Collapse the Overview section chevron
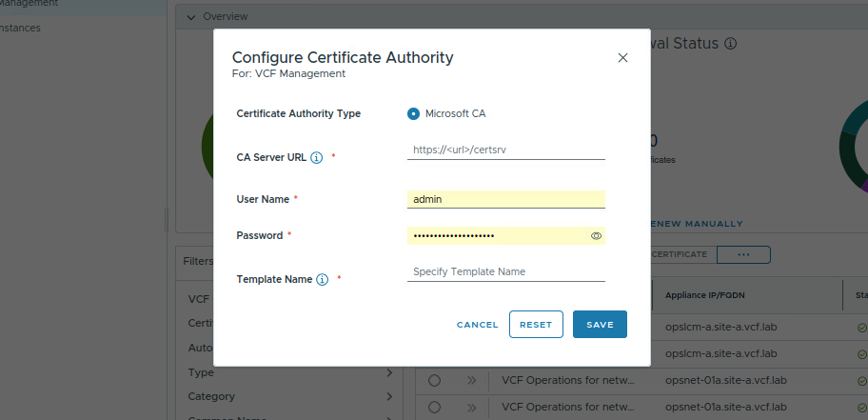 [190, 17]
